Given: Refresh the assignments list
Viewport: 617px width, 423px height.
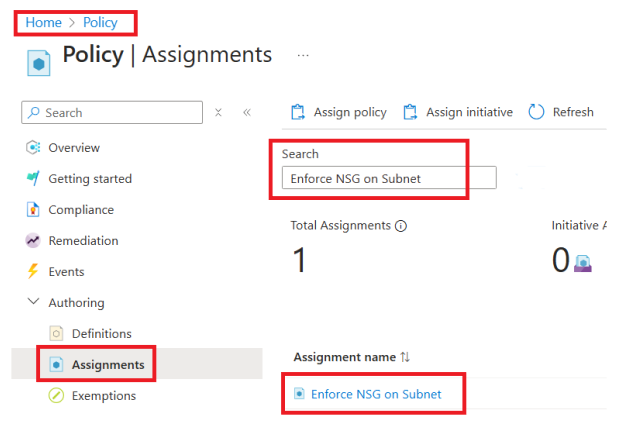Looking at the screenshot, I should (561, 112).
